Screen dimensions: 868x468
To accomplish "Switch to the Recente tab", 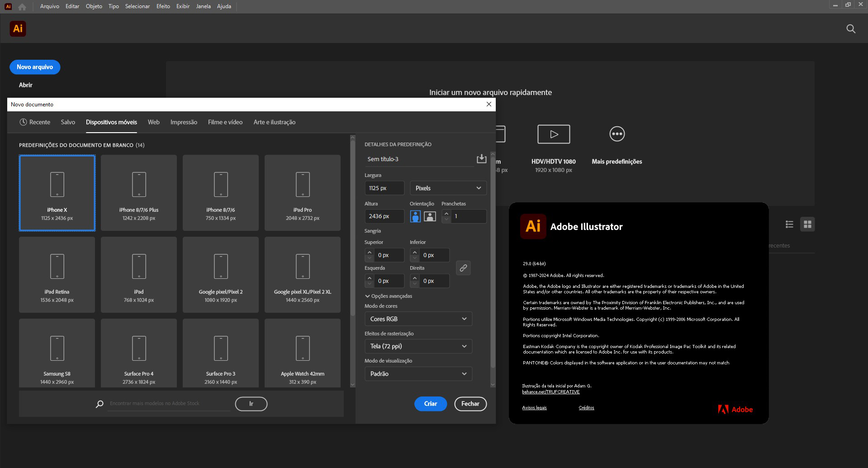I will click(x=35, y=122).
